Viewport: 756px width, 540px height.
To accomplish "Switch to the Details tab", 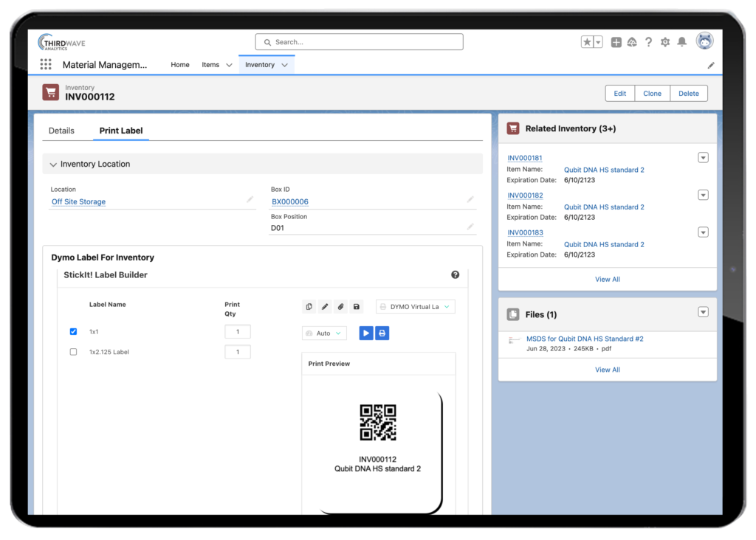I will click(x=61, y=131).
